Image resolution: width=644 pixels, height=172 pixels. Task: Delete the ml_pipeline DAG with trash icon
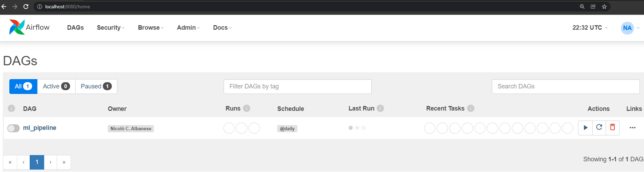pyautogui.click(x=613, y=128)
